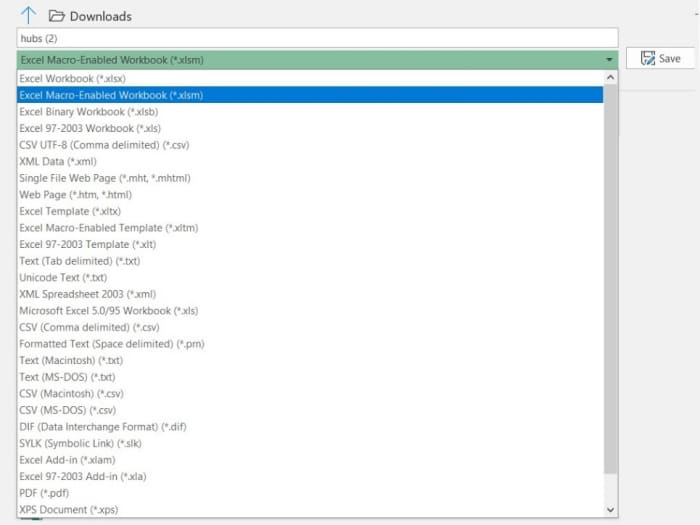Select DIF (Data Interchange Format)
The image size is (700, 525).
tap(310, 427)
